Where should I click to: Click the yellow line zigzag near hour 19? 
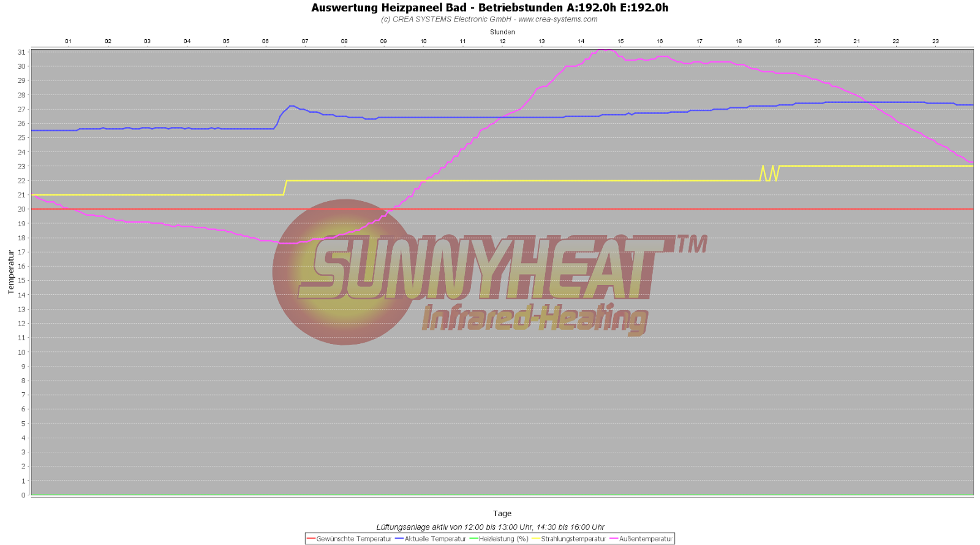pos(769,173)
